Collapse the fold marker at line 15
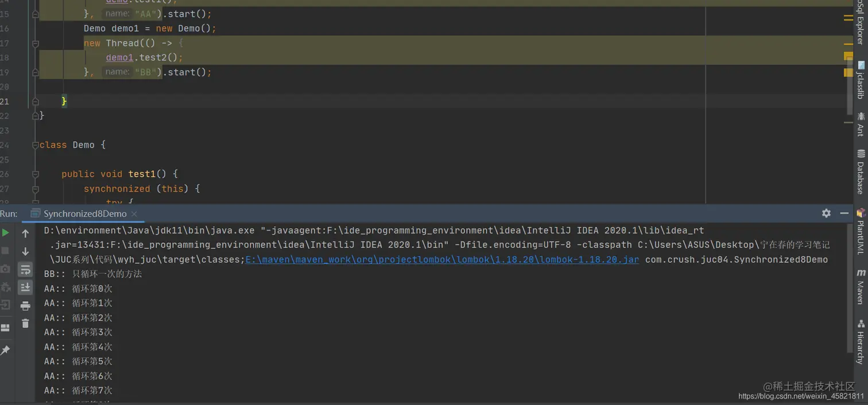 click(x=36, y=14)
